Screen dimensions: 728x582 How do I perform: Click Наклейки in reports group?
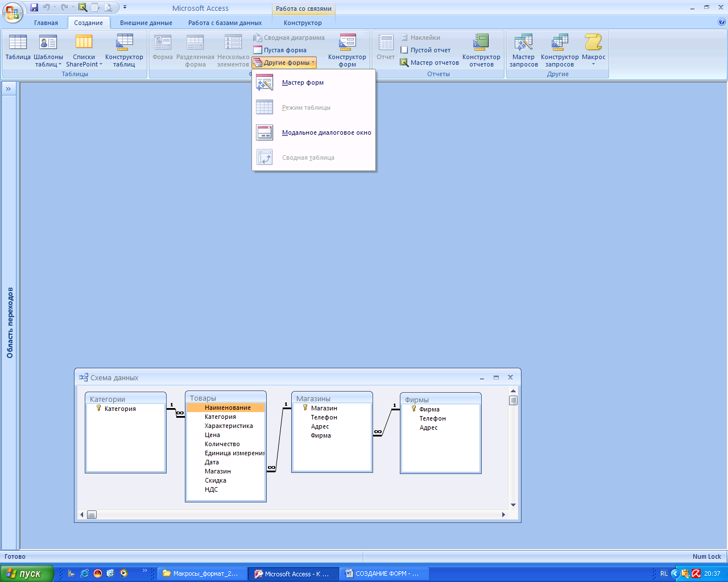[420, 38]
